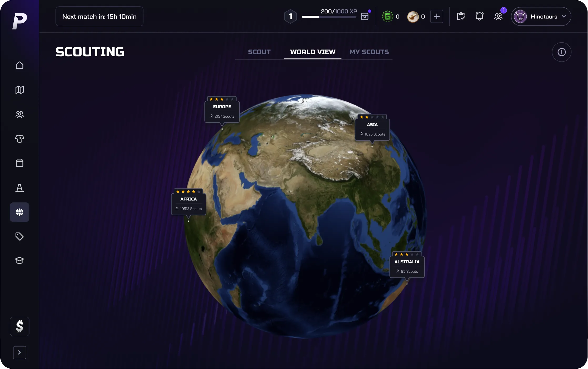Image resolution: width=588 pixels, height=369 pixels.
Task: Open the training cone icon in sidebar
Action: point(19,188)
